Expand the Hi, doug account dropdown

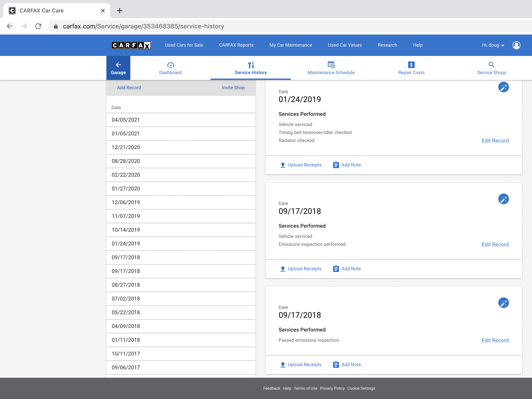(x=493, y=45)
